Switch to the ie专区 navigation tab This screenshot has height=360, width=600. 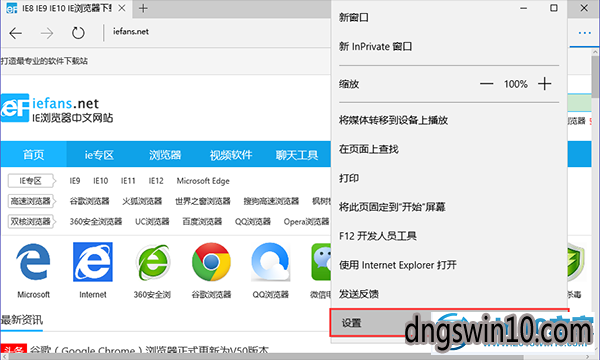tap(99, 155)
